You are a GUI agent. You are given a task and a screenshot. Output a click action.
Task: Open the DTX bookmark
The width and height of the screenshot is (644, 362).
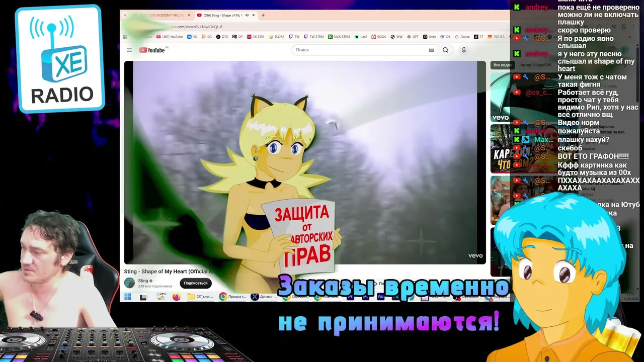point(222,37)
